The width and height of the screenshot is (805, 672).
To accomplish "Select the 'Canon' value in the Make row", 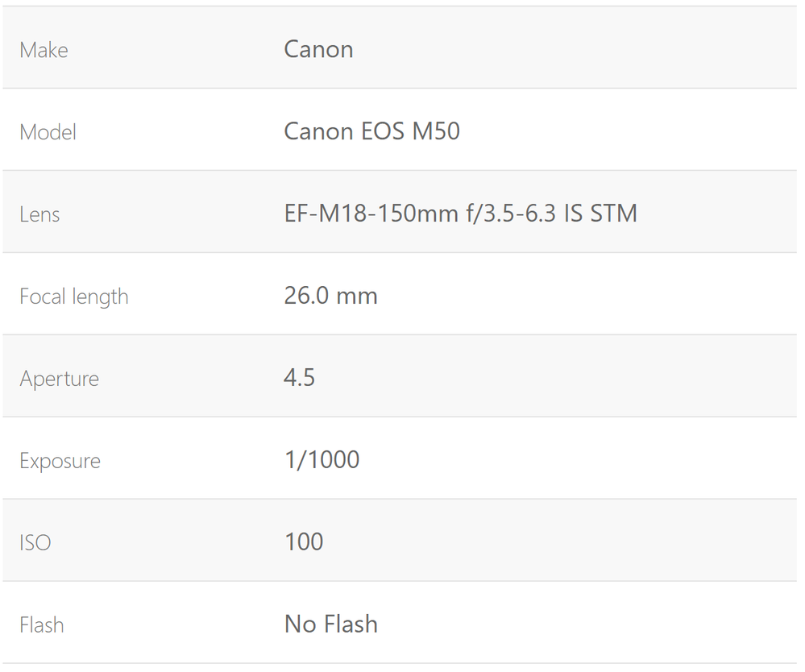I will (x=318, y=49).
